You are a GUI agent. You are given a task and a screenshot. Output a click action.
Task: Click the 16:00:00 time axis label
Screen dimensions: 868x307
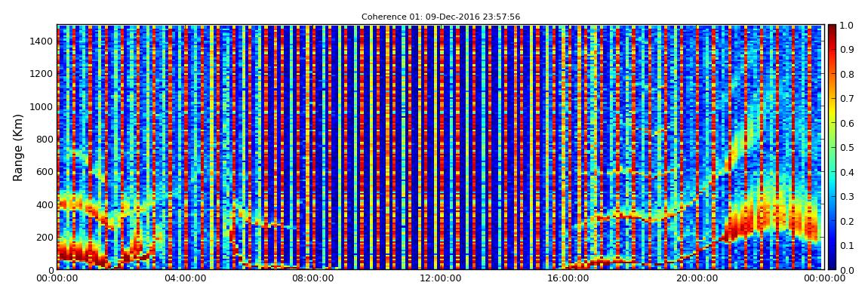[569, 279]
